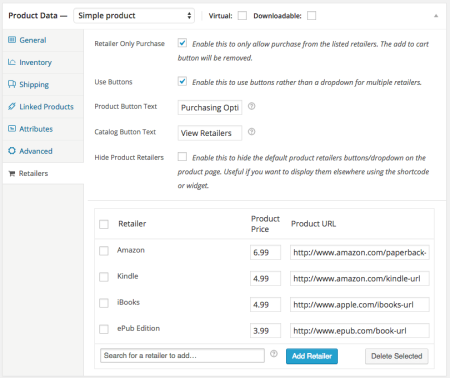Screen dimensions: 450x378
Task: Click the Retailers cart icon
Action: click(x=12, y=173)
